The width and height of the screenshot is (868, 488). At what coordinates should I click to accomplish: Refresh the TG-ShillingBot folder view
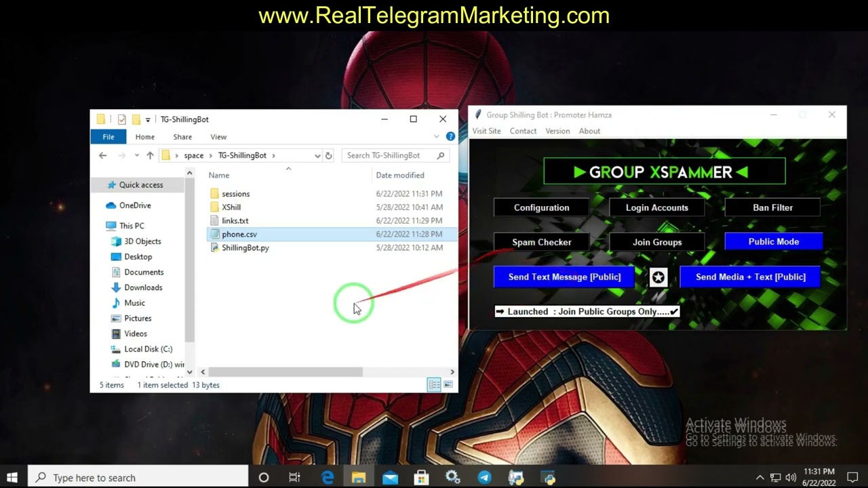tap(329, 155)
